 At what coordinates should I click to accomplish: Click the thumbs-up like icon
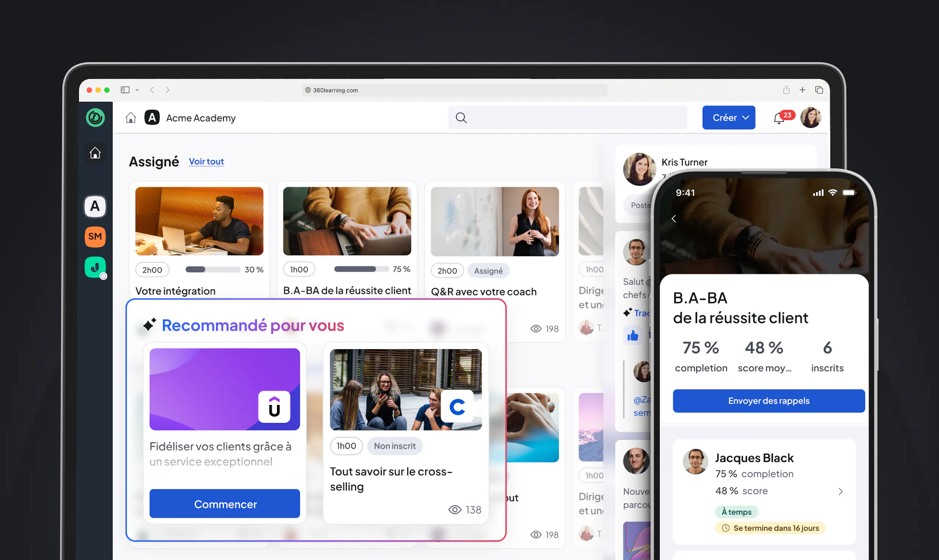633,336
